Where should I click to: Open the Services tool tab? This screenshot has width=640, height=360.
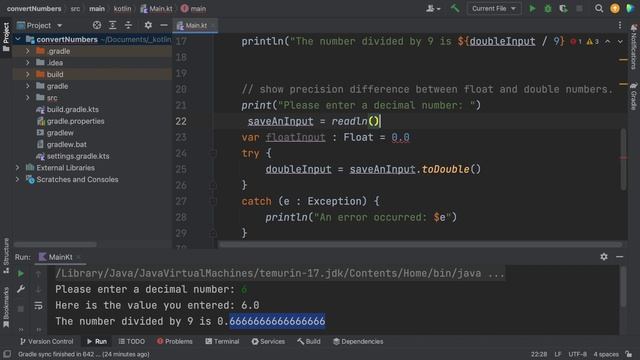coord(268,342)
